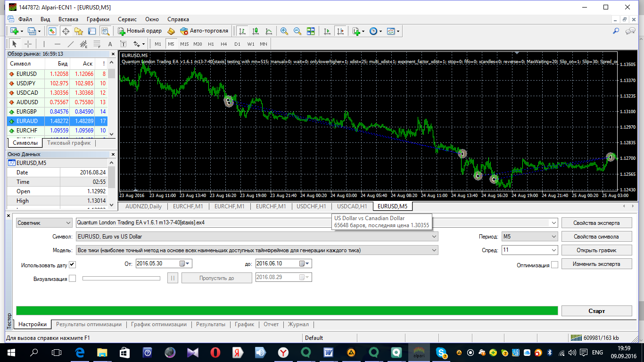The width and height of the screenshot is (644, 362).
Task: Click the 'Свойства эксперта' button
Action: coord(596,223)
